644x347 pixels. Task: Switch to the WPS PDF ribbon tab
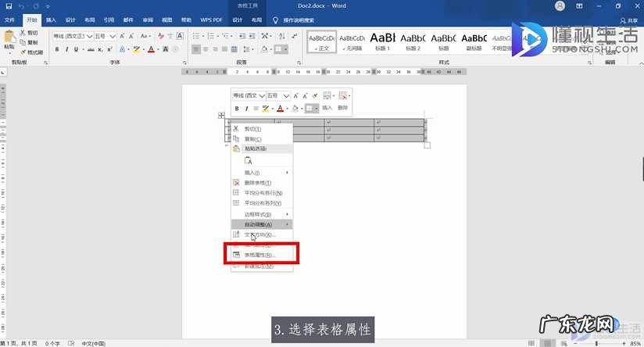(x=211, y=20)
